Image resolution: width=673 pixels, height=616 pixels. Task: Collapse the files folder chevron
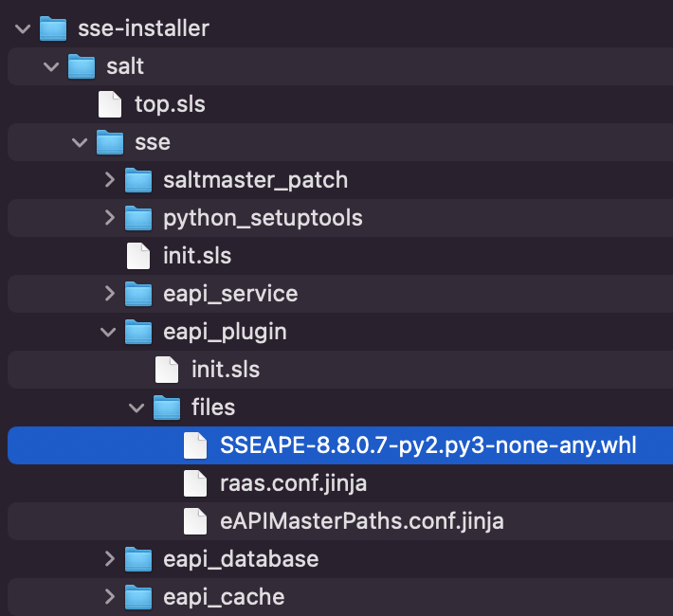[x=136, y=408]
